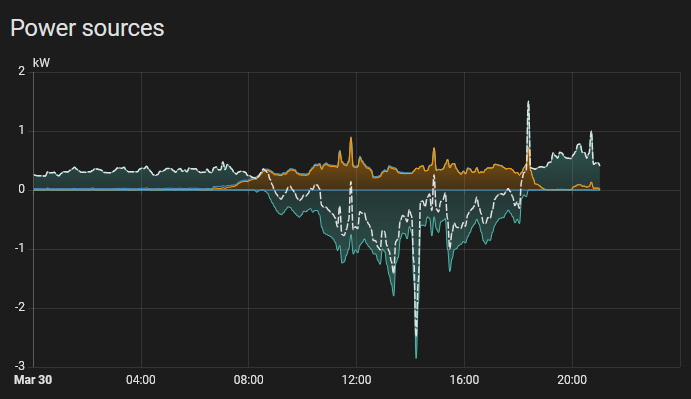Click the Mar 30 date label

(33, 380)
